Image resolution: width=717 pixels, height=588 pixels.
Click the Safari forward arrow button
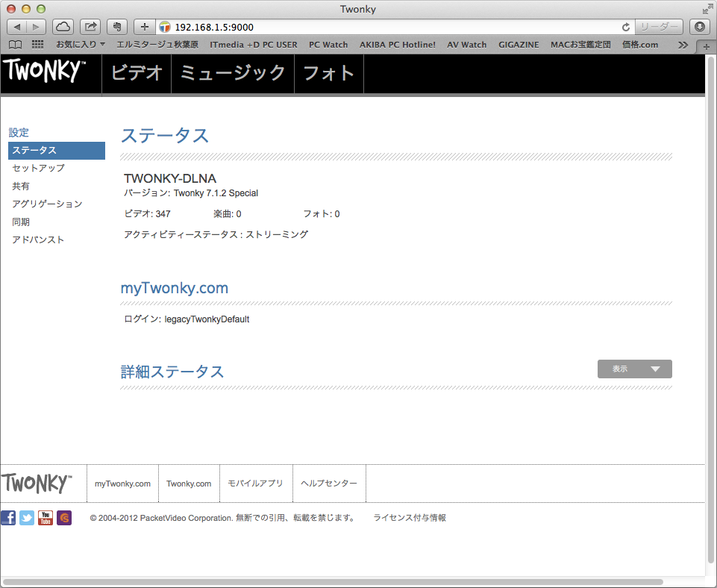(36, 27)
